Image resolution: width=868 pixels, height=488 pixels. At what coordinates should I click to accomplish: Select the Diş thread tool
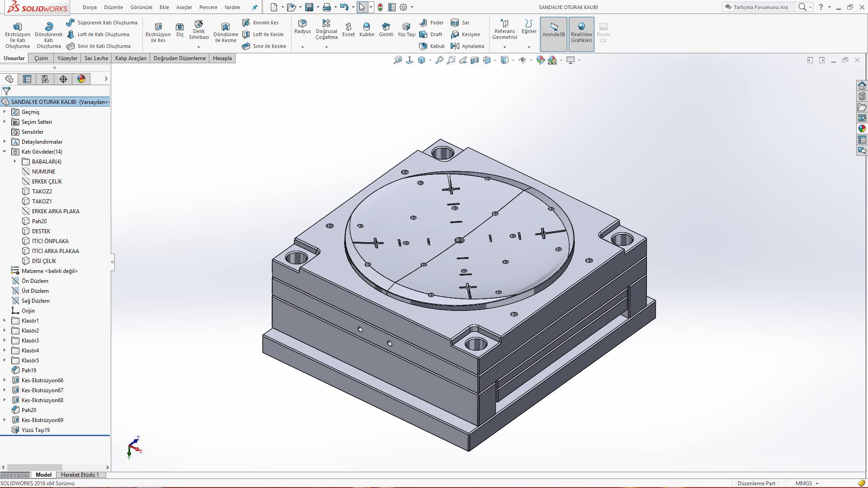pyautogui.click(x=180, y=30)
